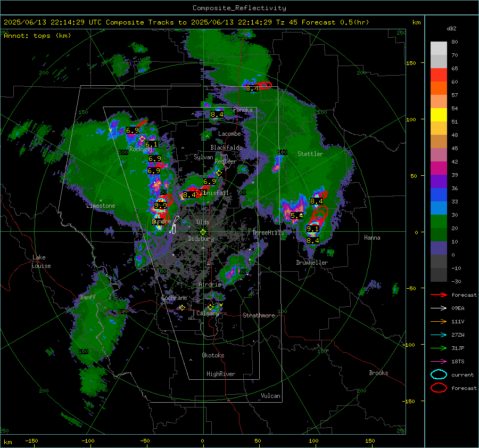Select the magenta 18TS track arrow
This screenshot has width=479, height=448.
tap(439, 361)
